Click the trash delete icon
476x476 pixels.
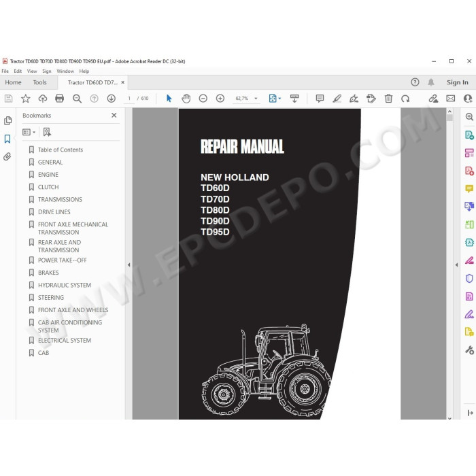(388, 99)
